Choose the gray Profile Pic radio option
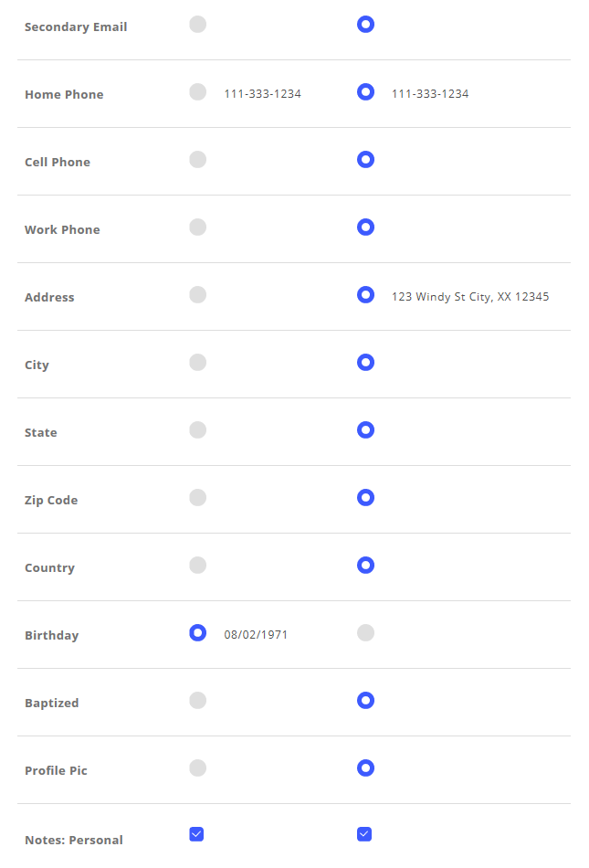 [x=198, y=768]
